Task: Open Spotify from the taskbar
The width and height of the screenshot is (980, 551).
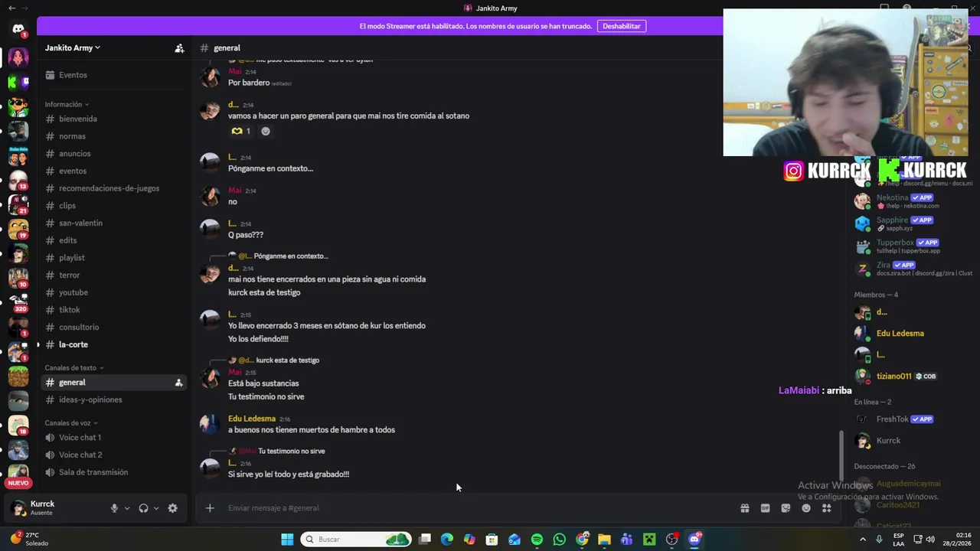Action: coord(537,540)
